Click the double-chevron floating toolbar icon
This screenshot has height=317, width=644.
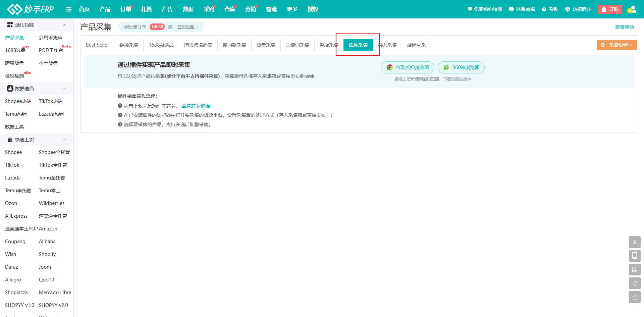[x=635, y=242]
